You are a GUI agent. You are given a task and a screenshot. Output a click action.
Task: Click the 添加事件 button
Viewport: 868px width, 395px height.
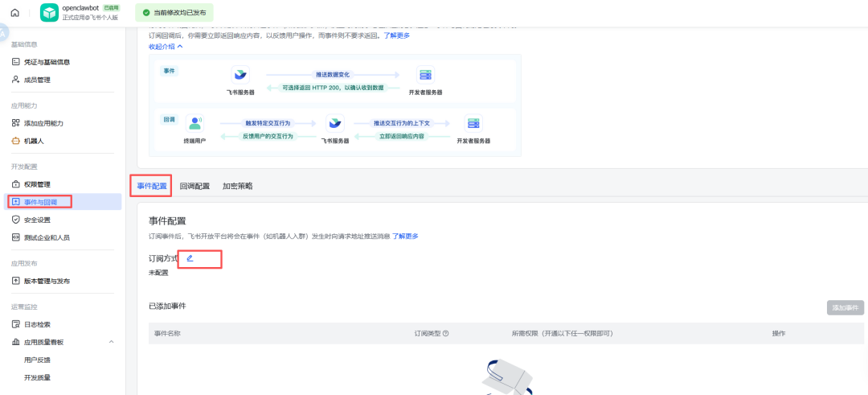tap(845, 307)
